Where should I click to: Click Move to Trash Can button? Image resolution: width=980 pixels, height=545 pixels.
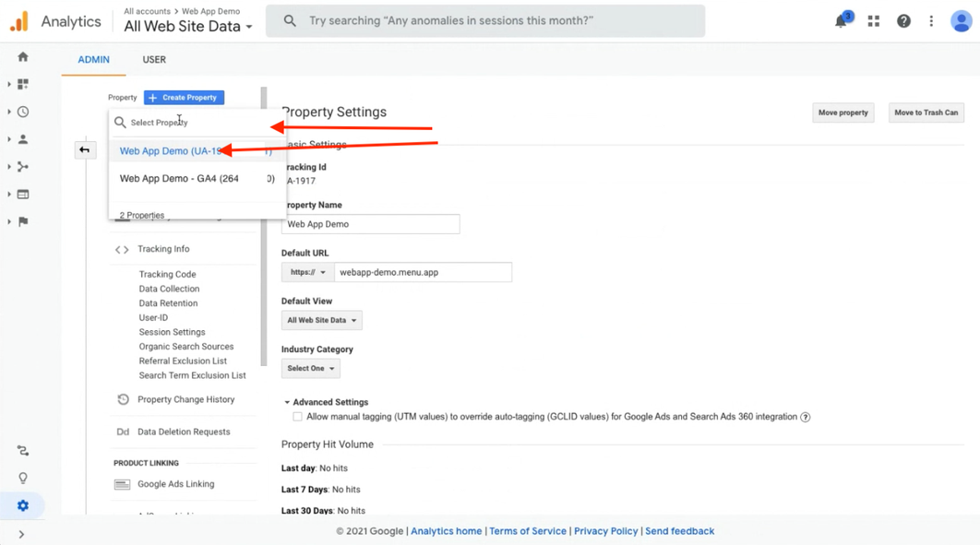click(926, 113)
